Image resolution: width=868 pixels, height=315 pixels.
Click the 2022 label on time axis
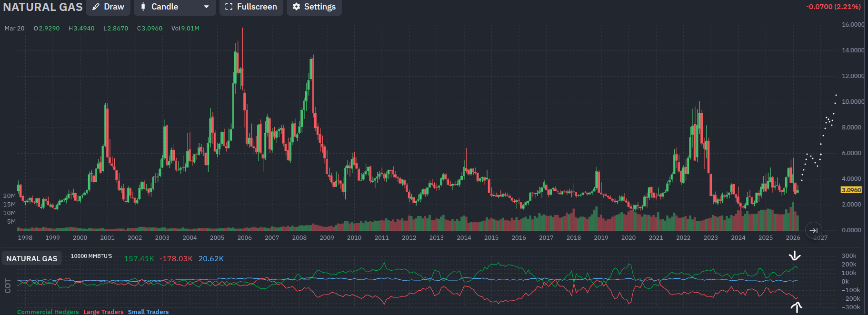(683, 237)
